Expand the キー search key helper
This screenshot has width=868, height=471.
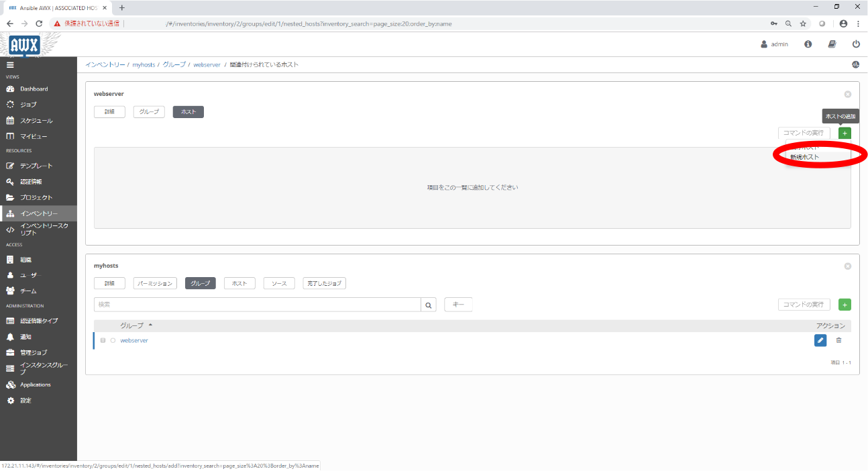(x=458, y=305)
